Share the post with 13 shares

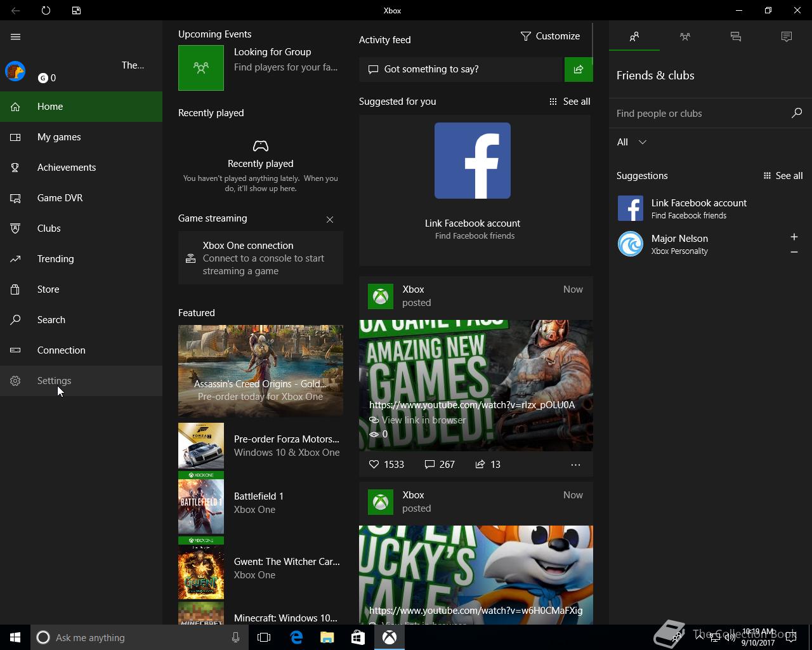click(488, 465)
